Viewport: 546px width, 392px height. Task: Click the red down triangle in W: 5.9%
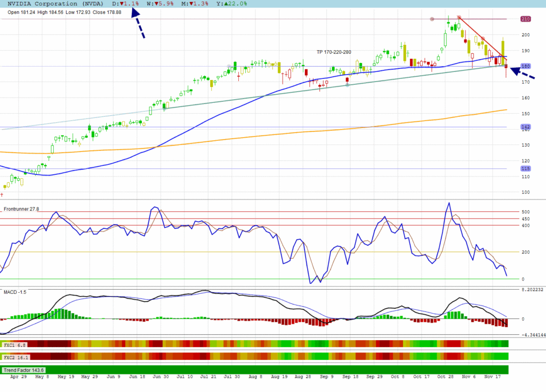[x=150, y=4]
